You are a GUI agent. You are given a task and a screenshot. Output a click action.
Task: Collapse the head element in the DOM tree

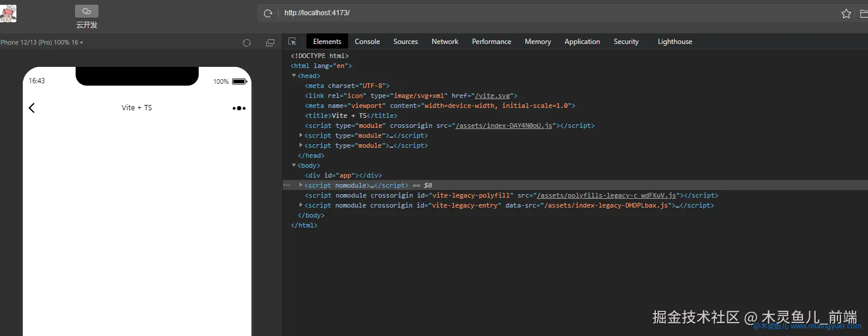click(x=294, y=76)
